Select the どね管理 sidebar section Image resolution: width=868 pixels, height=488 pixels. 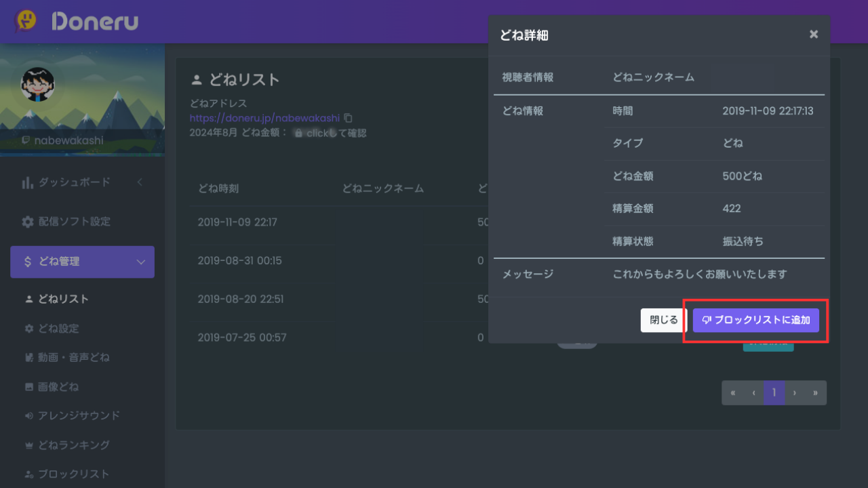coord(82,262)
